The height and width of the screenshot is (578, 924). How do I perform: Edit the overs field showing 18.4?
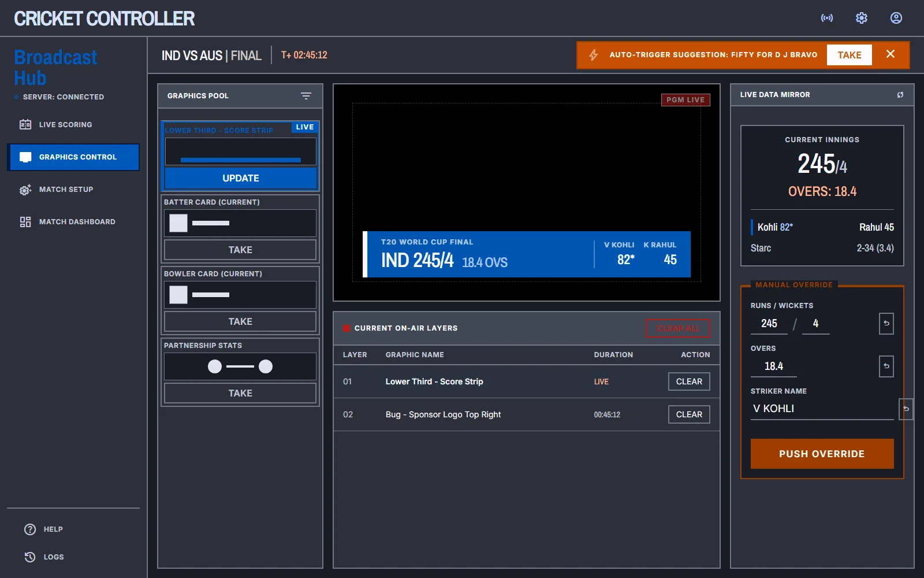point(774,366)
